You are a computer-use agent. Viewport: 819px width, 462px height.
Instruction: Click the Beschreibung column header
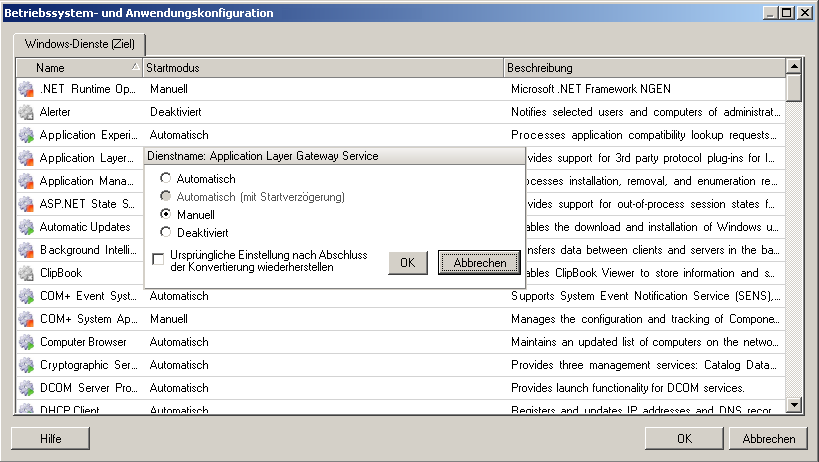pyautogui.click(x=643, y=68)
